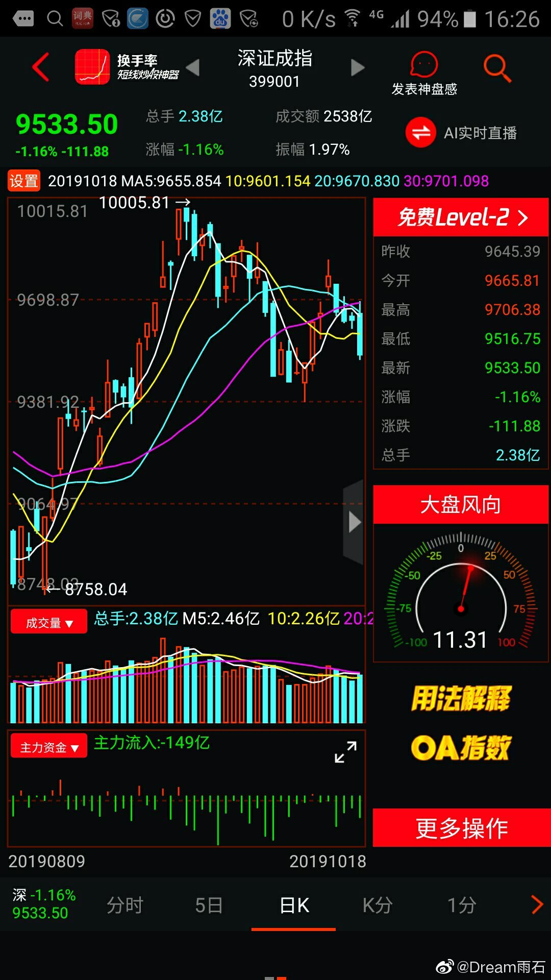Tap 昨收 9645.39 row
551x980 pixels.
click(461, 251)
